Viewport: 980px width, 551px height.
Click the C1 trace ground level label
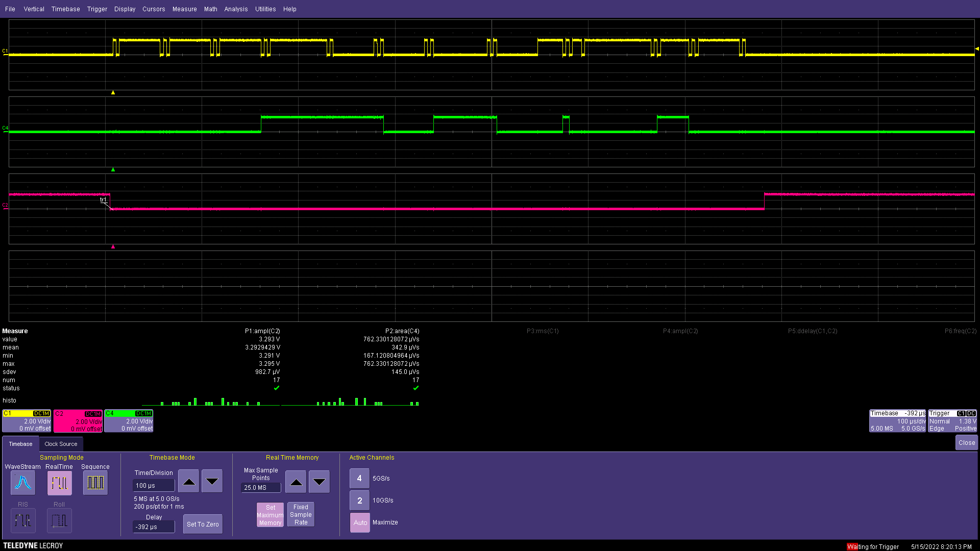(x=5, y=52)
